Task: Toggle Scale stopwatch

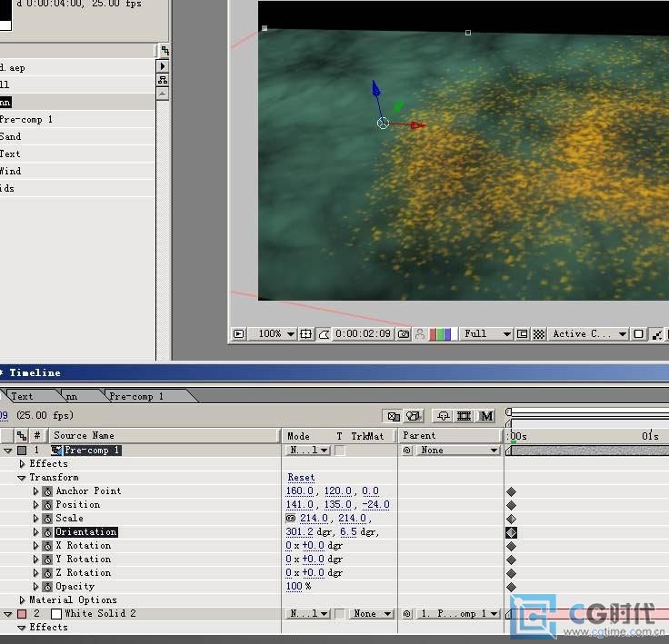Action: [x=47, y=519]
